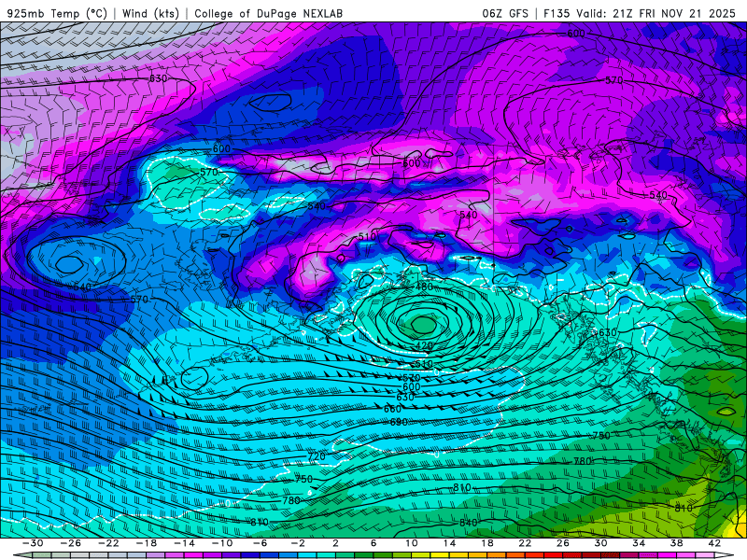Select the -2 temperature scale value

point(298,543)
